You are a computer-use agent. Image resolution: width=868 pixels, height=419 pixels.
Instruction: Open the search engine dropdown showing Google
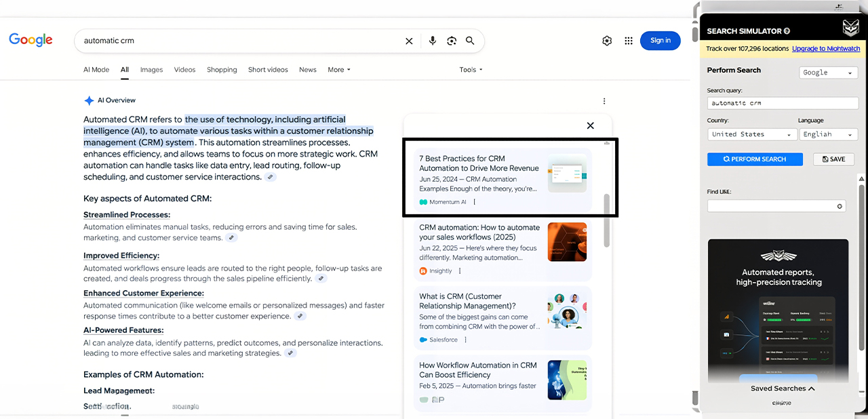828,73
